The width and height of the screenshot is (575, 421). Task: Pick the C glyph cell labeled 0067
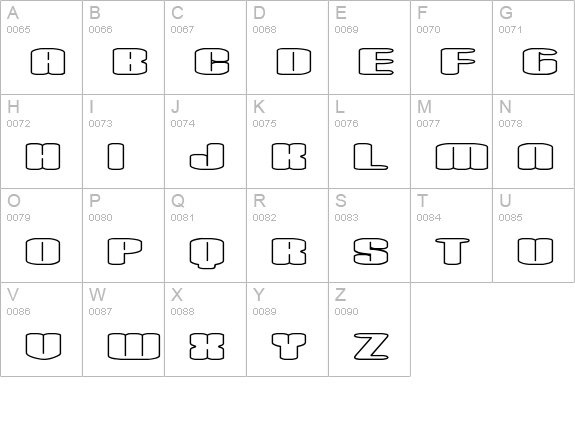tap(206, 47)
